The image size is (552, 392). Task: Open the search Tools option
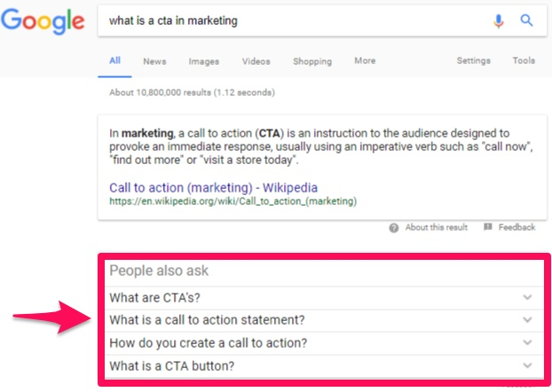pos(524,61)
